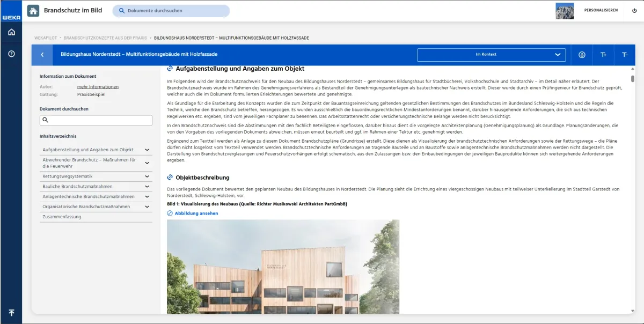This screenshot has height=324, width=644.
Task: Click the Inhaltsverzeichnis heading
Action: pyautogui.click(x=58, y=136)
